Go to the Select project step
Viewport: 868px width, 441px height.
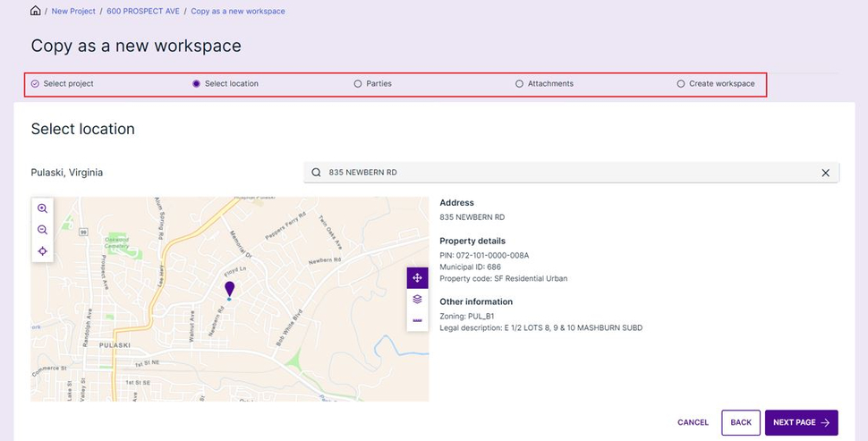[63, 83]
